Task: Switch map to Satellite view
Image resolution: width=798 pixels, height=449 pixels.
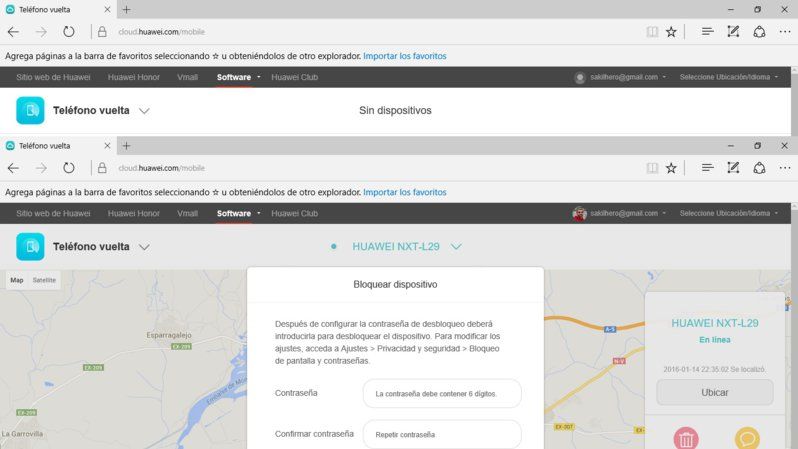Action: point(44,280)
